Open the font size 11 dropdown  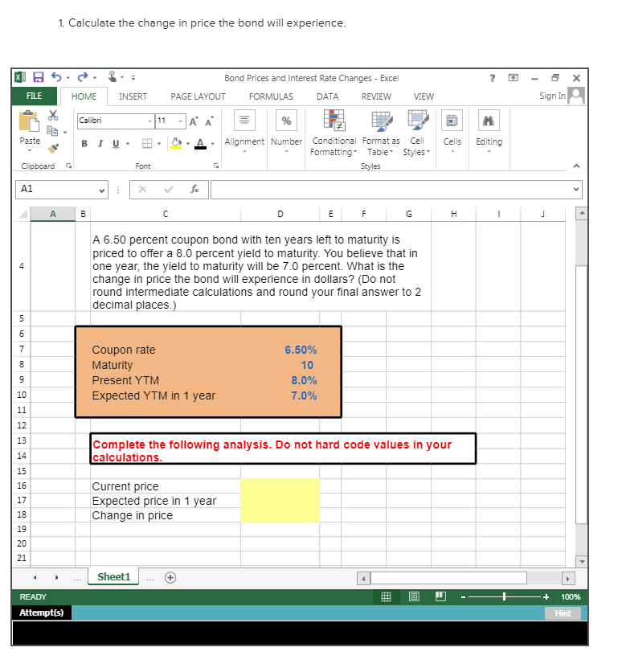pos(181,121)
